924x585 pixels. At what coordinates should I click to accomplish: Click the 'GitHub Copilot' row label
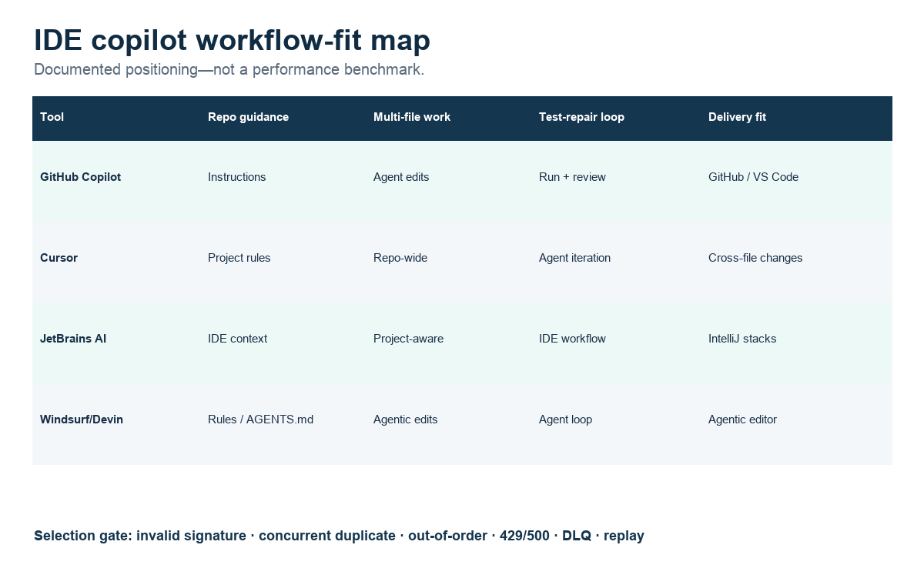[x=80, y=177]
